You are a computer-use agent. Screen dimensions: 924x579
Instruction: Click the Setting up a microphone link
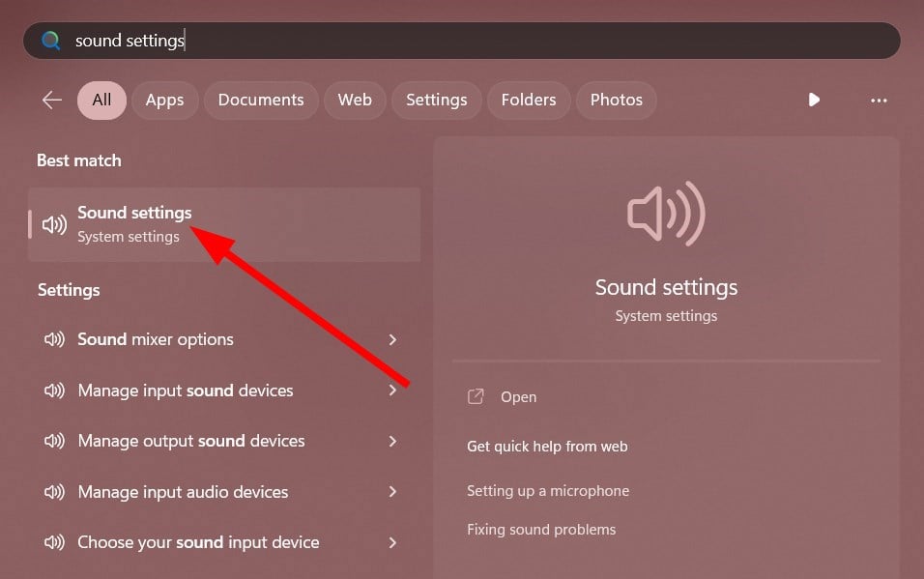pos(547,491)
